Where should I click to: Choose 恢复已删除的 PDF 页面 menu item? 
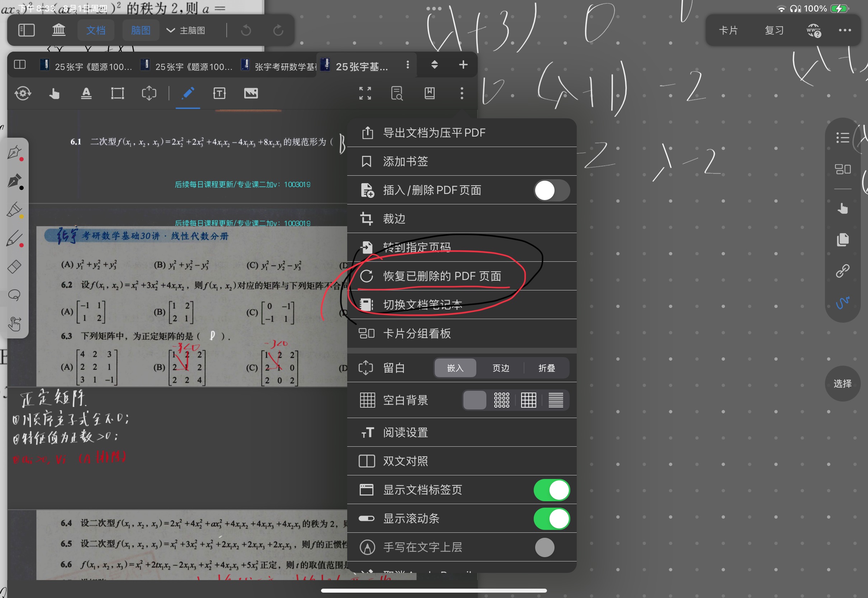442,276
